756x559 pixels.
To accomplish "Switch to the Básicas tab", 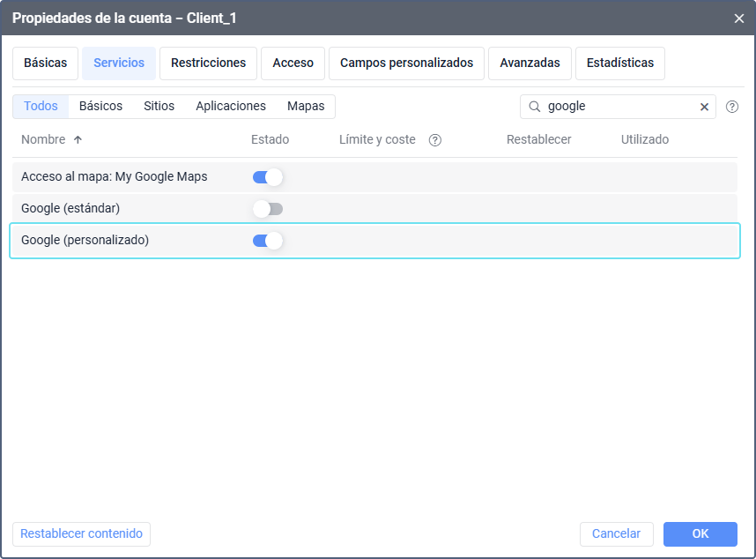I will pyautogui.click(x=46, y=63).
